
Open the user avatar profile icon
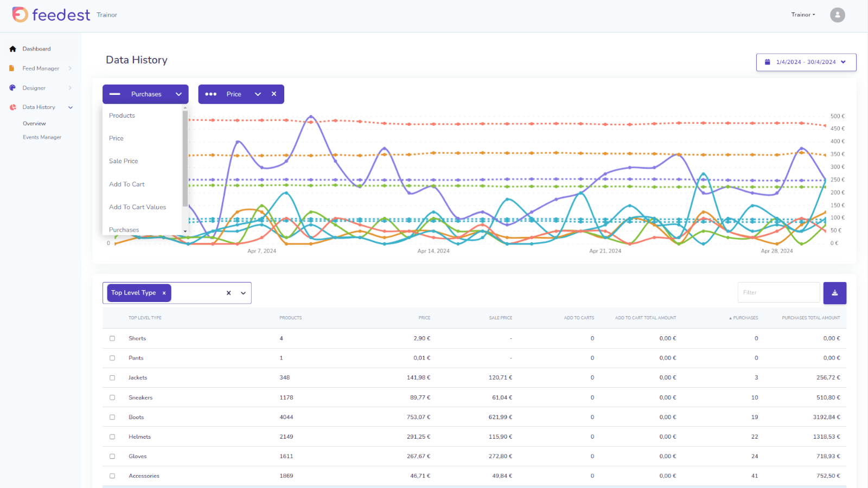(x=837, y=15)
